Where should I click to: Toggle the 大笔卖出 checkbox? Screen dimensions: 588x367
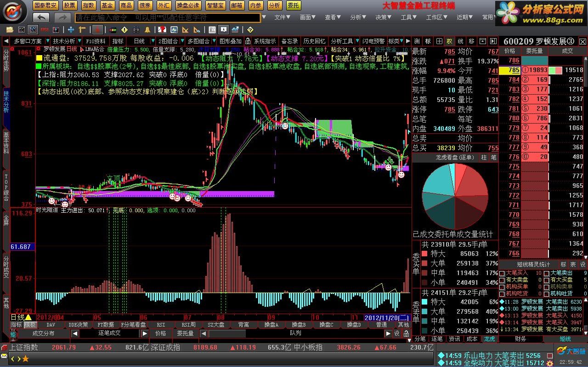click(x=546, y=273)
